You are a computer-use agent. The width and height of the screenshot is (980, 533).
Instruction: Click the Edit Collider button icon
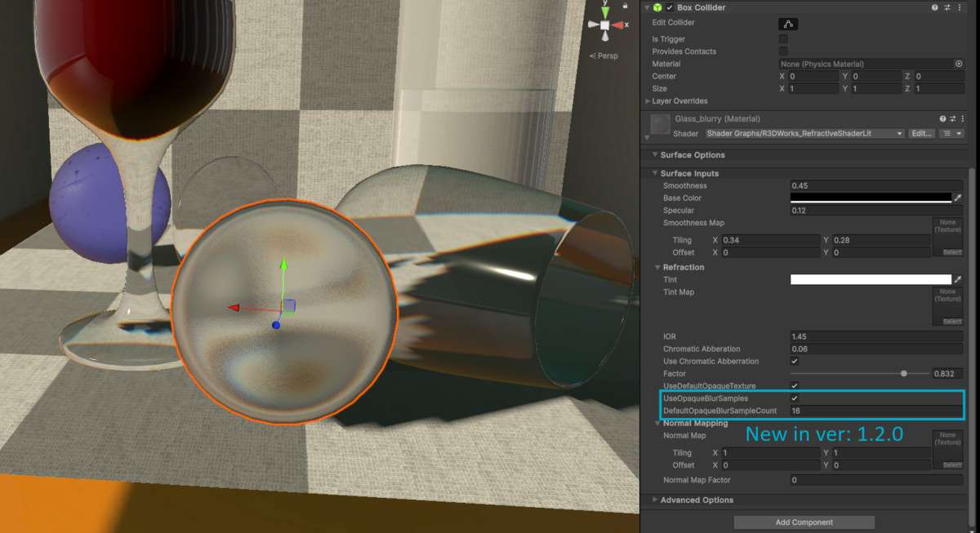[x=788, y=24]
